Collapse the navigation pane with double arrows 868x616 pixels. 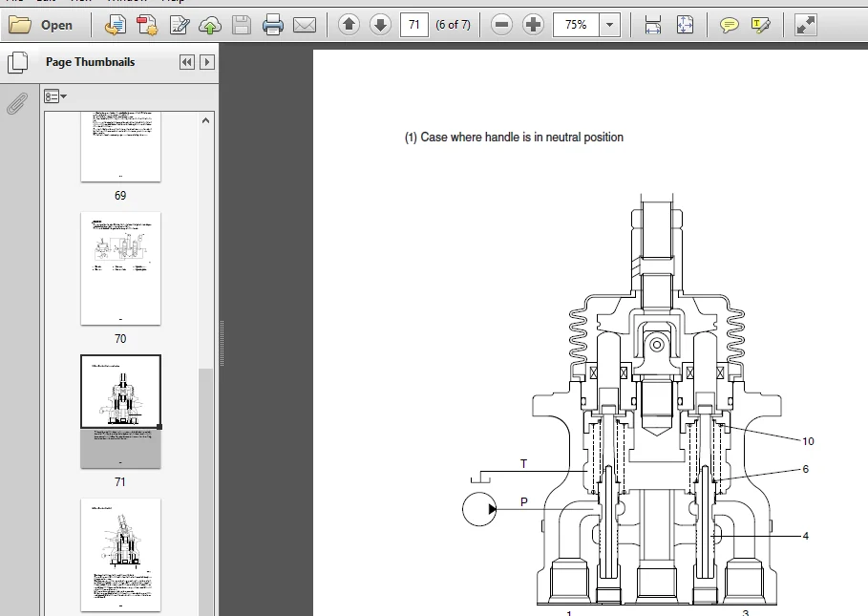(x=187, y=62)
